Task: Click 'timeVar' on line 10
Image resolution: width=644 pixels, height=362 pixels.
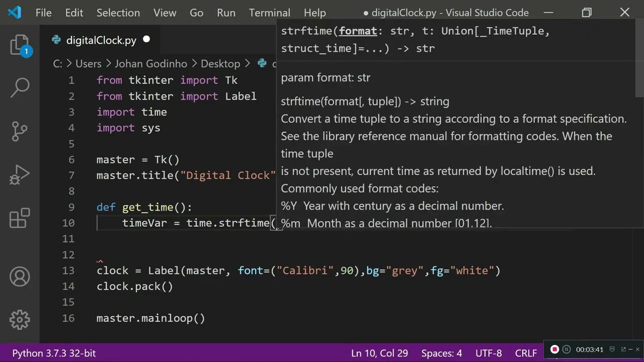Action: point(144,223)
